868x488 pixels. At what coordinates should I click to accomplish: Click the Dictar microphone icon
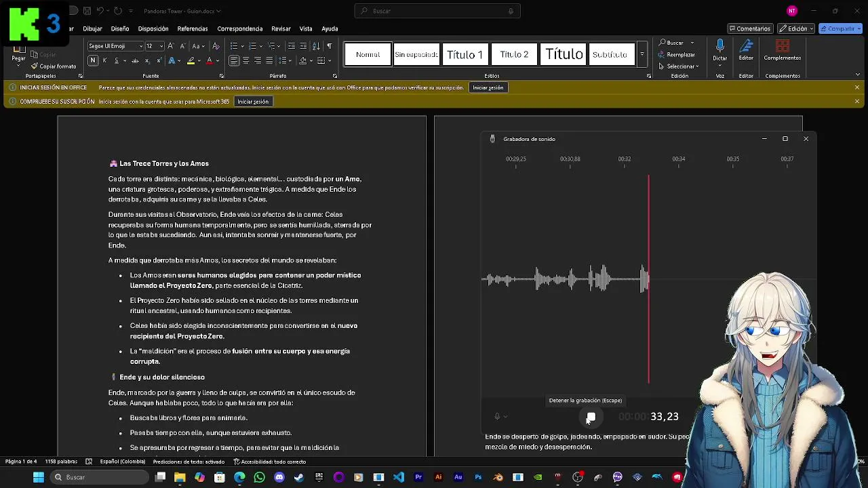pyautogui.click(x=720, y=45)
